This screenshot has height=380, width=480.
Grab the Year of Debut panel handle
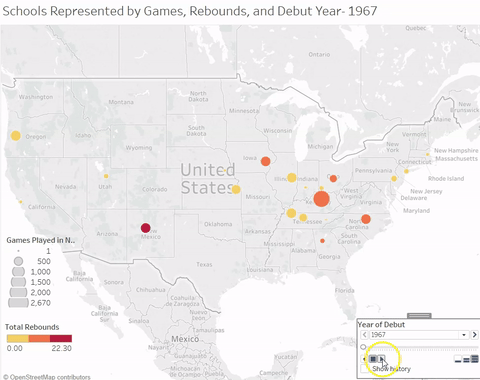419,316
